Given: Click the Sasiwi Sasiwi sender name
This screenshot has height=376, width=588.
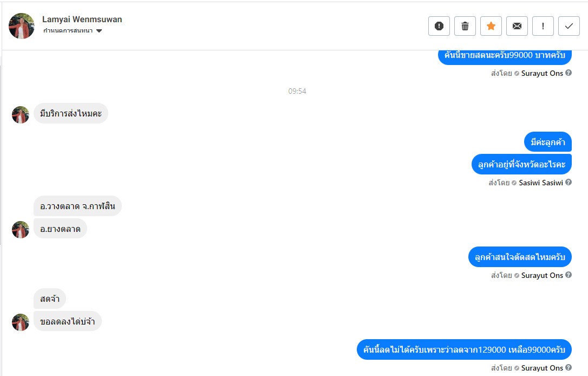Looking at the screenshot, I should click(541, 183).
